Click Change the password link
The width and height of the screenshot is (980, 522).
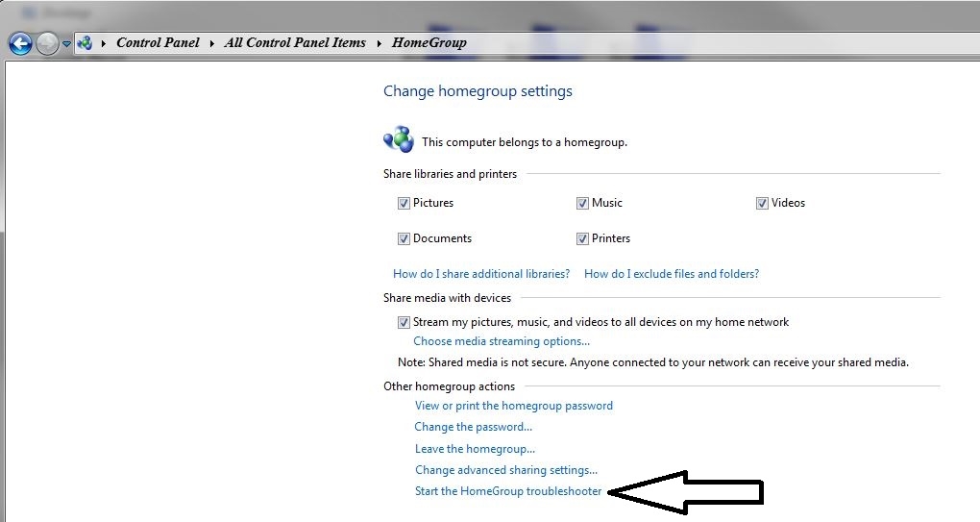(x=473, y=427)
